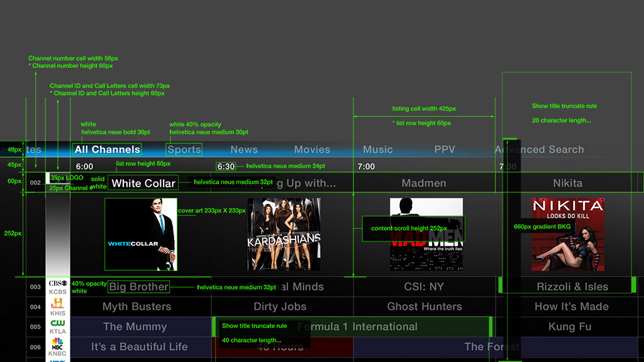Select the Madmen listing
Viewport: 644px width, 362px height.
click(424, 183)
